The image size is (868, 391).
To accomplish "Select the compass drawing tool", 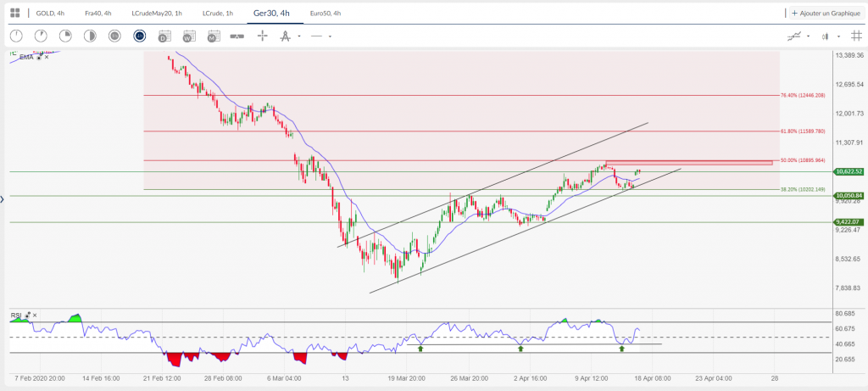I will tap(285, 36).
